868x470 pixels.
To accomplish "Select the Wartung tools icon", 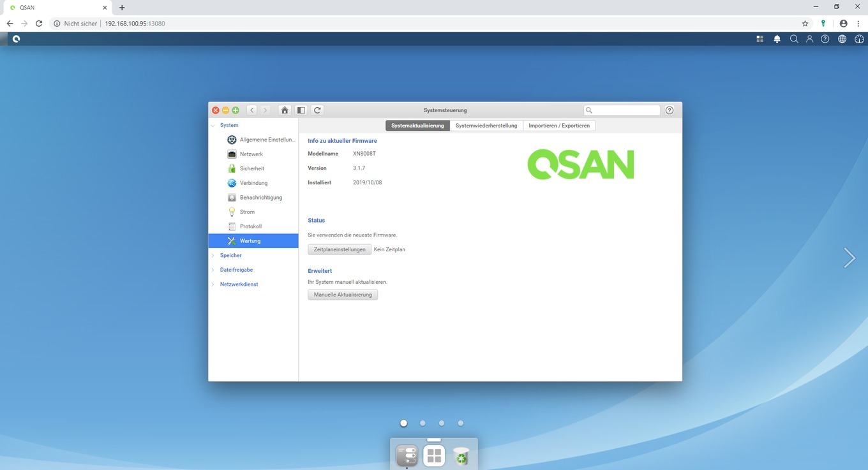I will 232,241.
